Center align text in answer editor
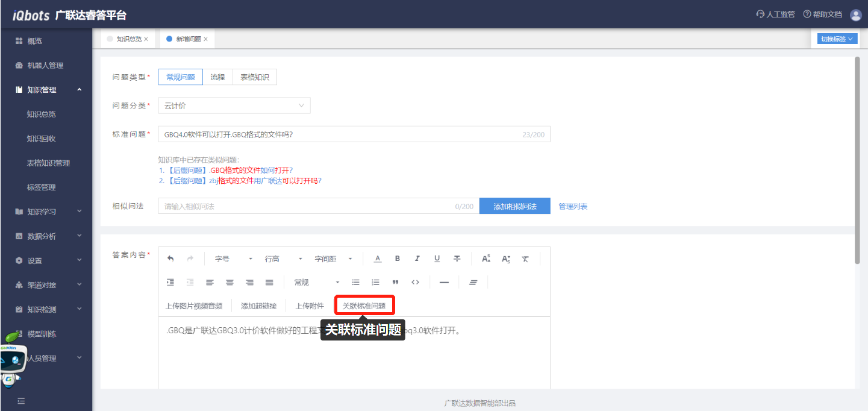The width and height of the screenshot is (868, 411). tap(229, 282)
